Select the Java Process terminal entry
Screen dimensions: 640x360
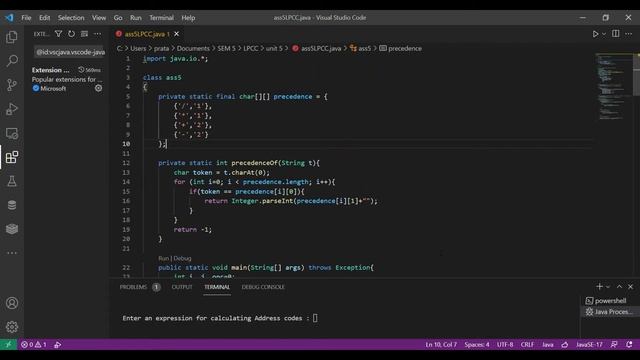[610, 312]
